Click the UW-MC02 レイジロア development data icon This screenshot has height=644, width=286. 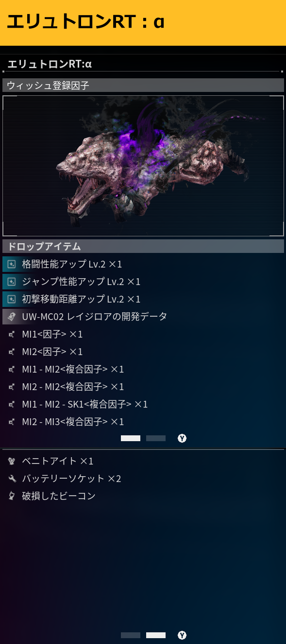tap(12, 317)
